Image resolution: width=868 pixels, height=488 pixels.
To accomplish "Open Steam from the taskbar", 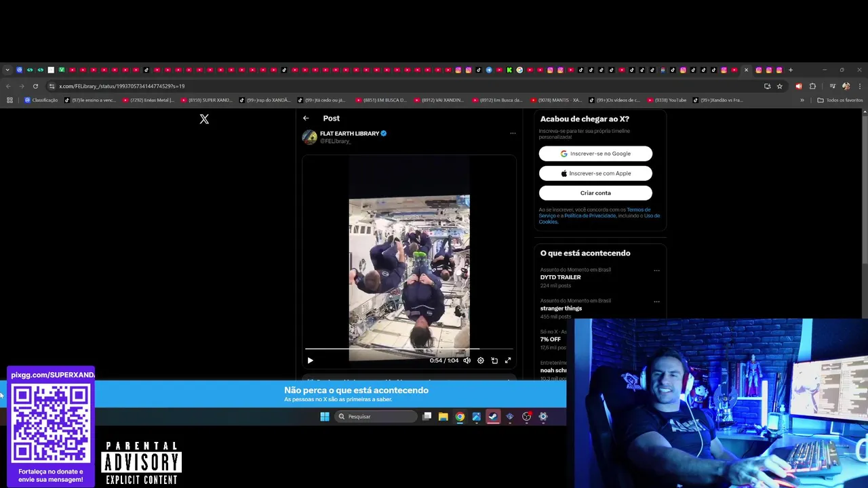I will pyautogui.click(x=493, y=417).
